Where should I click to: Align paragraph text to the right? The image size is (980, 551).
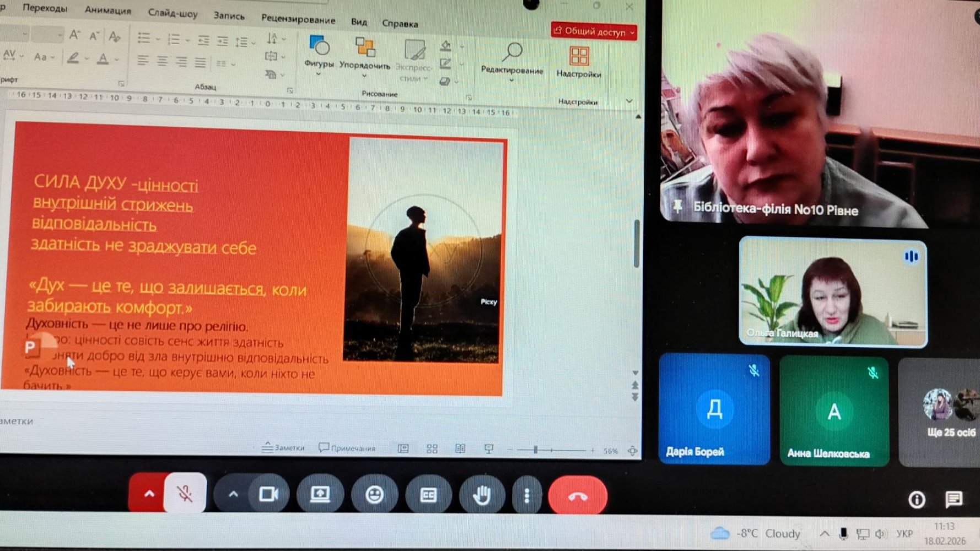[181, 62]
